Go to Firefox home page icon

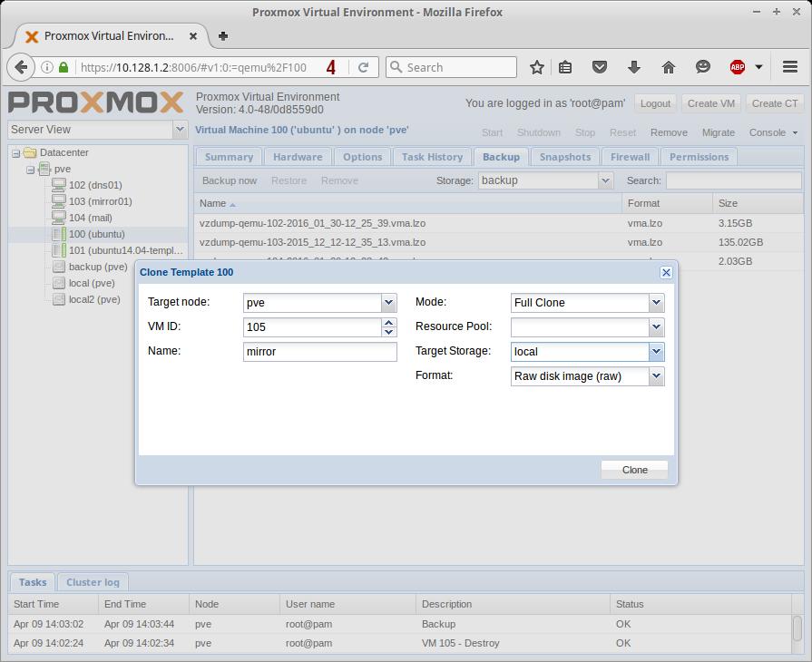(x=669, y=67)
